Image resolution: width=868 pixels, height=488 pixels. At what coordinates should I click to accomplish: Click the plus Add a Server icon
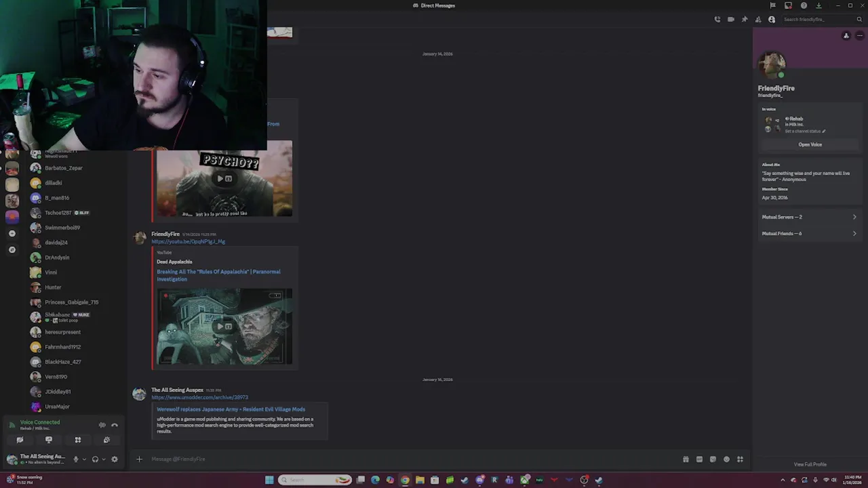[12, 233]
